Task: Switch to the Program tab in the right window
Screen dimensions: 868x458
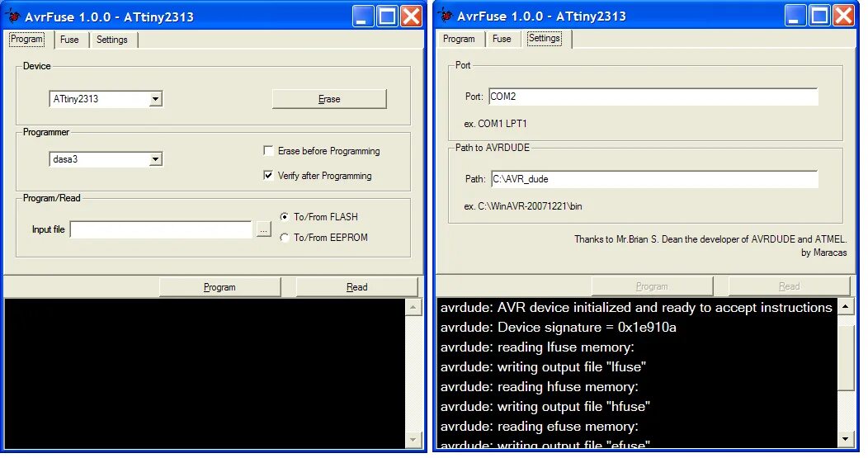Action: [x=459, y=39]
